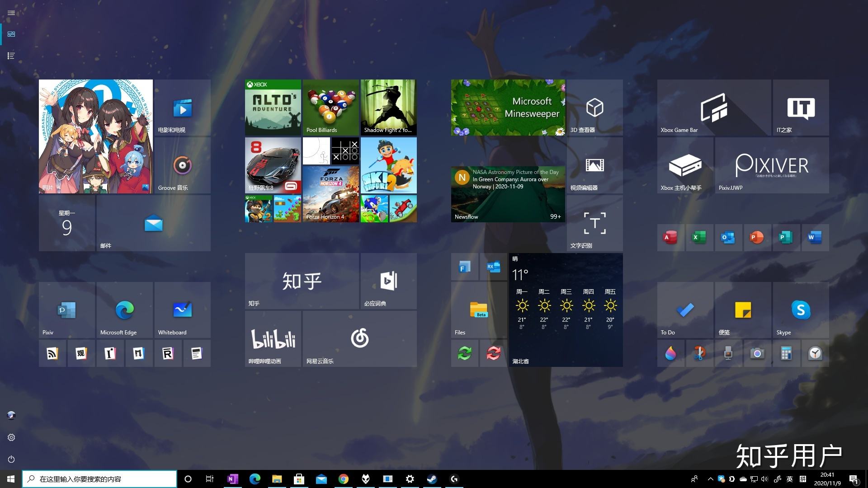The width and height of the screenshot is (868, 488).
Task: Show hidden system tray icons
Action: (x=710, y=479)
